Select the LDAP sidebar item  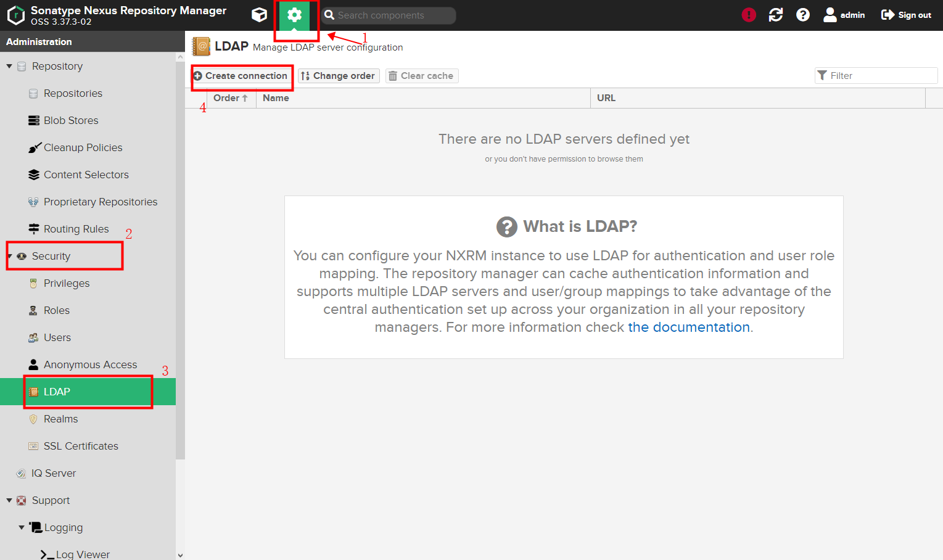tap(88, 392)
